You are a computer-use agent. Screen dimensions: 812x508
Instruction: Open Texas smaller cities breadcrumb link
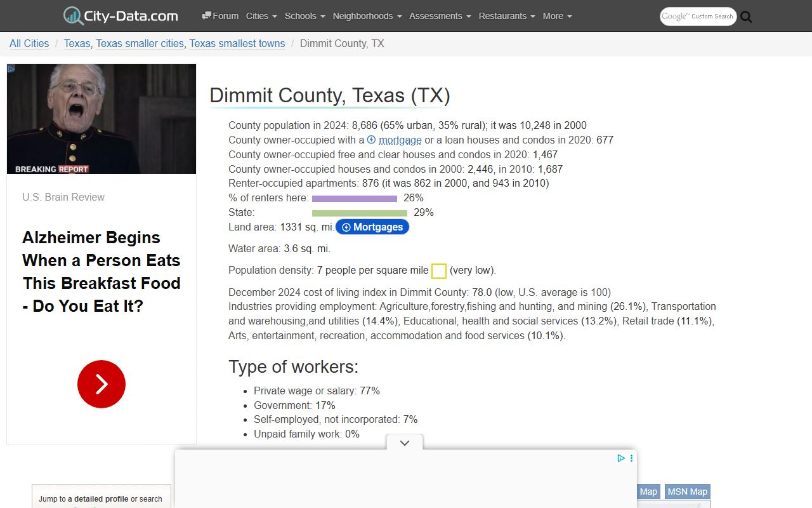pyautogui.click(x=140, y=43)
